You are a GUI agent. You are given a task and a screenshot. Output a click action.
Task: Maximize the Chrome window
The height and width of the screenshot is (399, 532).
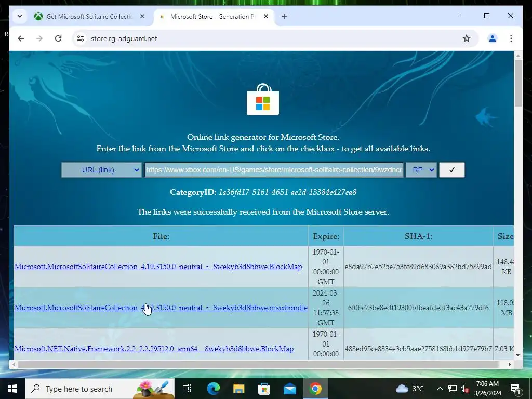coord(486,16)
